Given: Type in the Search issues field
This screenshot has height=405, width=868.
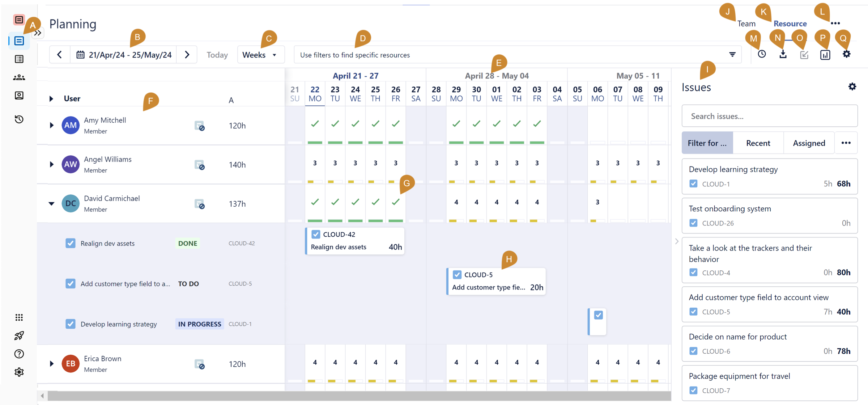Looking at the screenshot, I should point(769,116).
